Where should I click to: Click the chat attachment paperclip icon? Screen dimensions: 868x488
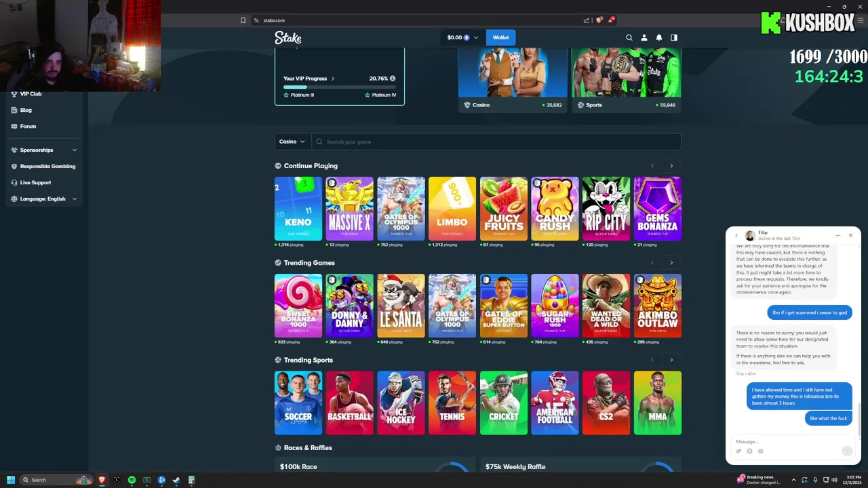tap(738, 451)
